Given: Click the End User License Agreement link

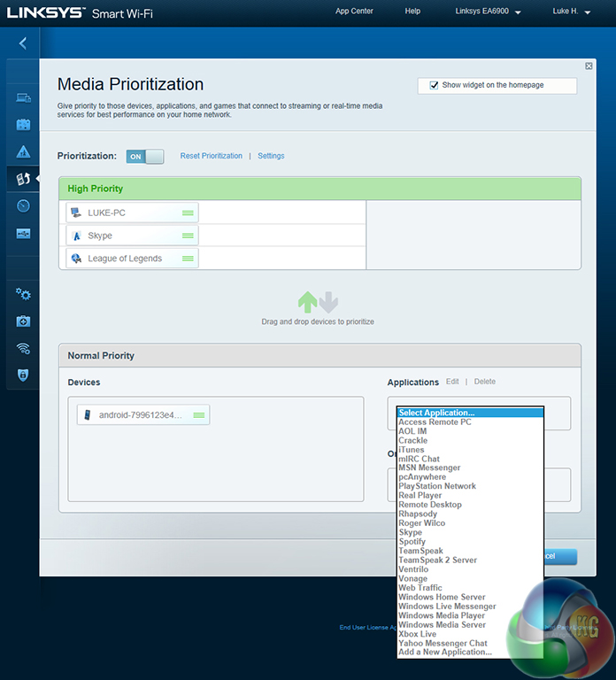Looking at the screenshot, I should [x=367, y=627].
